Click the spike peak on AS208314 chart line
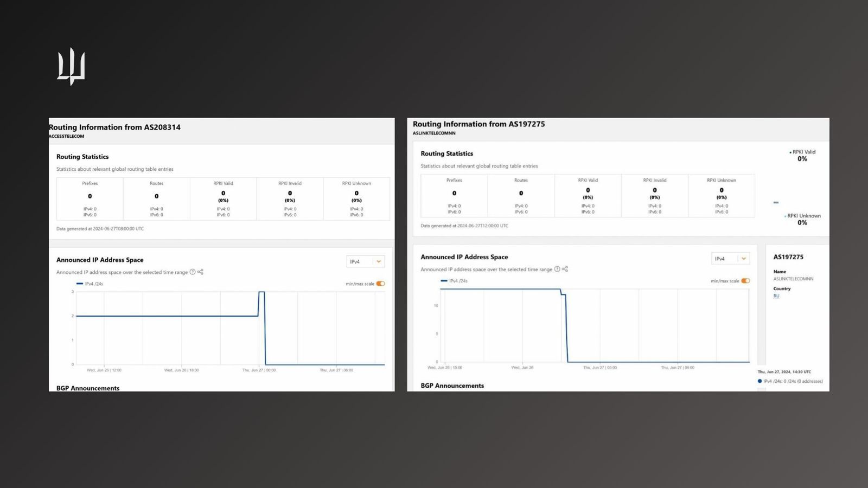Image resolution: width=868 pixels, height=488 pixels. (x=261, y=292)
